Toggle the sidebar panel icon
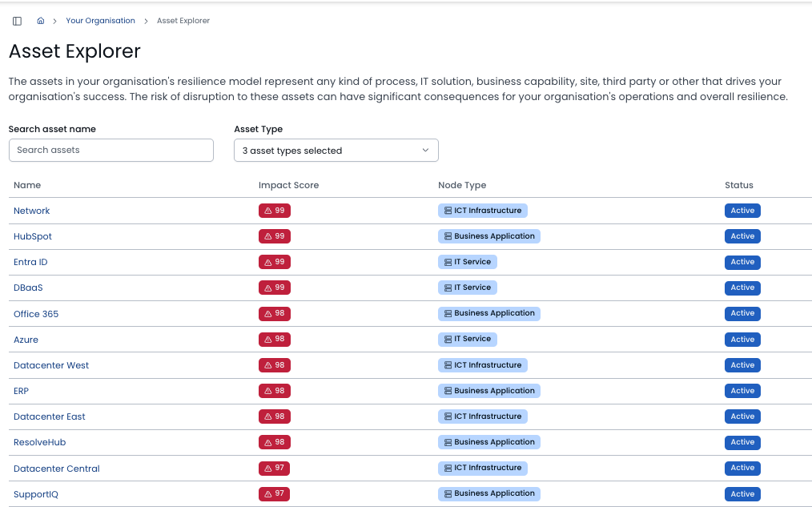Viewport: 812px width, 507px height. point(17,22)
